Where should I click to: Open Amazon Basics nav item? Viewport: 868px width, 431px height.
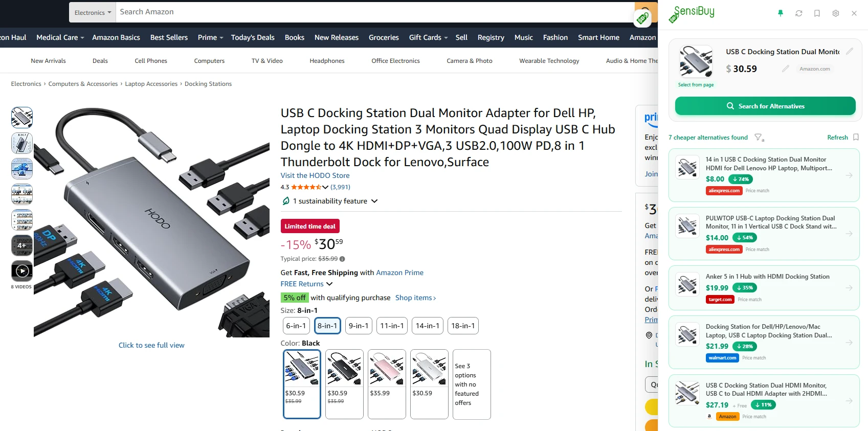click(x=116, y=37)
